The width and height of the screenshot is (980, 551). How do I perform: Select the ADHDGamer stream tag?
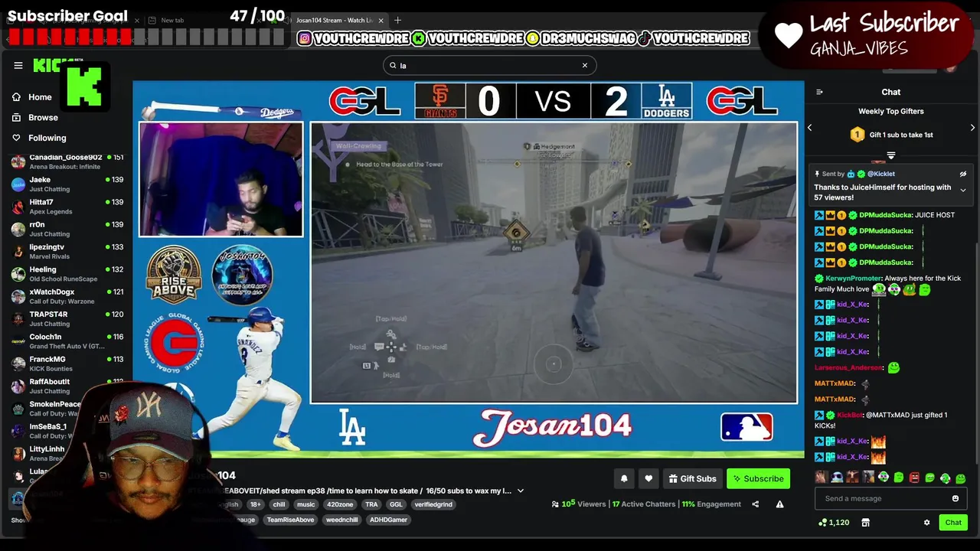tap(389, 520)
